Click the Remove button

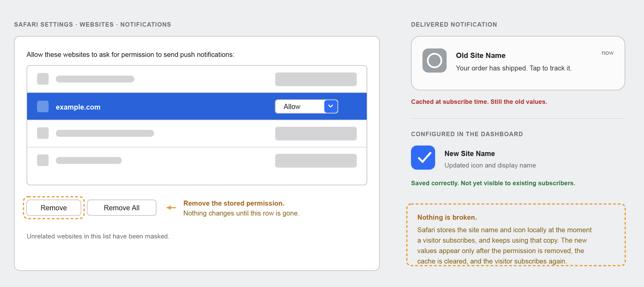(54, 208)
